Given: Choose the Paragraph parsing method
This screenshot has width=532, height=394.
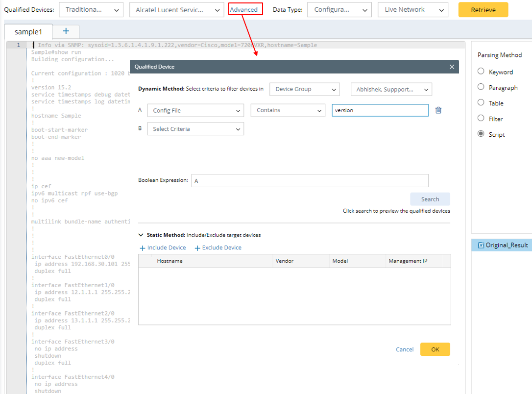Looking at the screenshot, I should click(x=481, y=87).
